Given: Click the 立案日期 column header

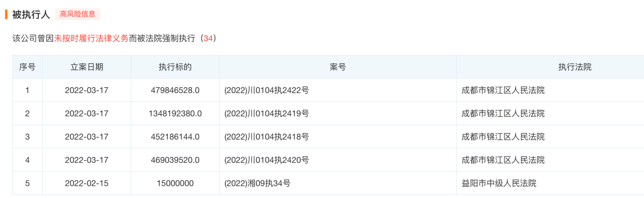Looking at the screenshot, I should point(87,67).
